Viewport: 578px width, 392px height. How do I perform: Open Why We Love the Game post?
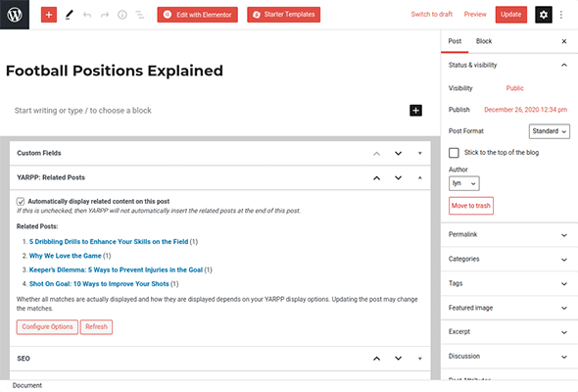(x=66, y=256)
